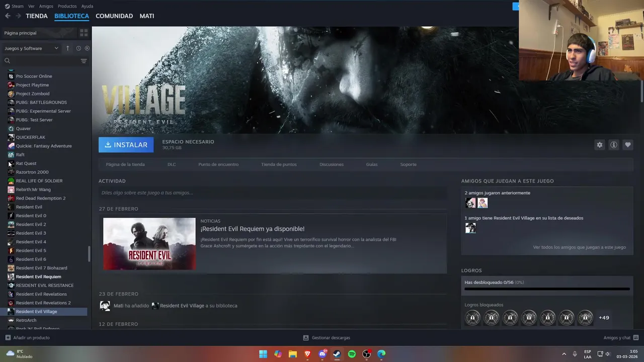Open the library filter options icon
The height and width of the screenshot is (362, 644).
[x=84, y=61]
